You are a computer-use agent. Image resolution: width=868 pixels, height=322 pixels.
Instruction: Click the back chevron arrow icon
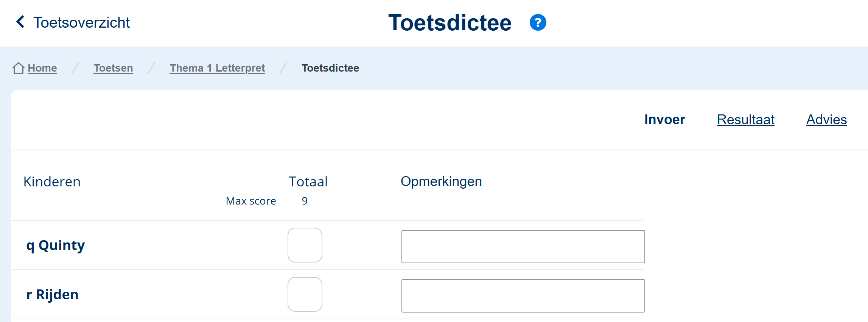pyautogui.click(x=20, y=22)
